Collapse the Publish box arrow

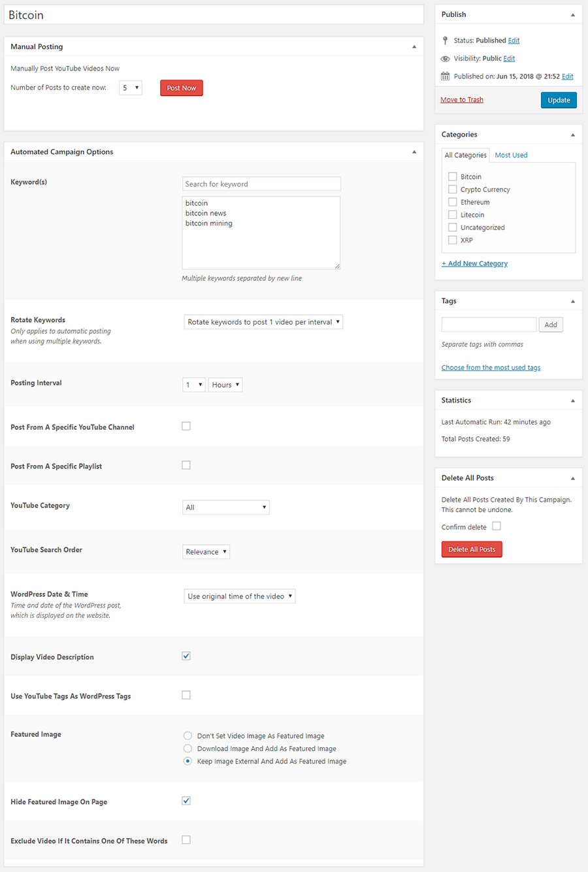click(x=573, y=14)
